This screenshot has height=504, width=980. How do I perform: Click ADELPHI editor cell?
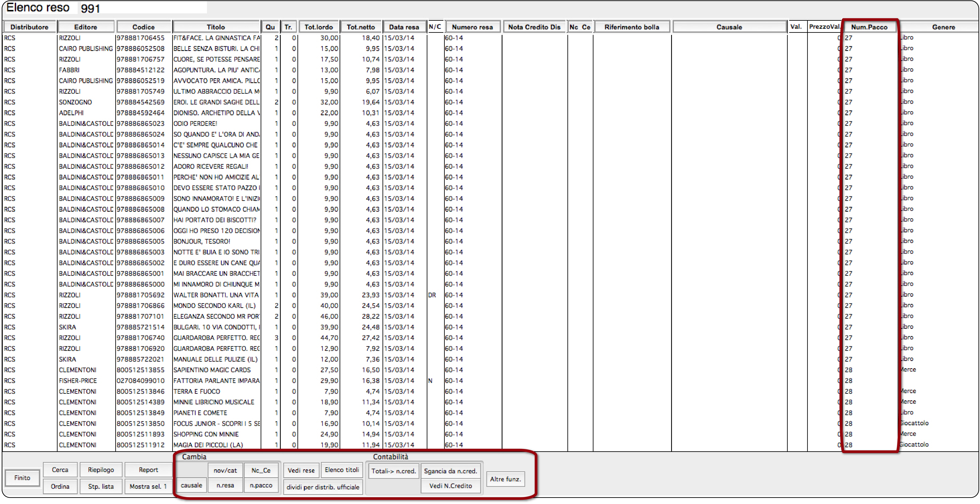71,113
